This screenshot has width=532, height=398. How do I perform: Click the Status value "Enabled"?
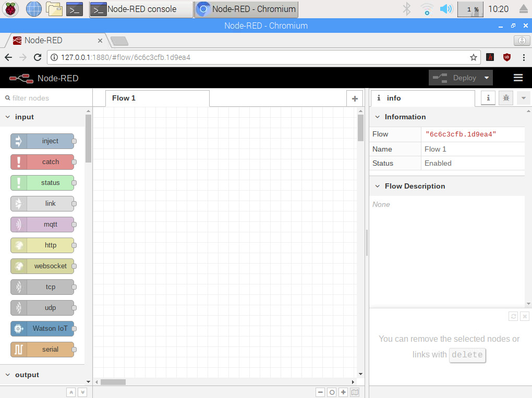click(x=438, y=164)
